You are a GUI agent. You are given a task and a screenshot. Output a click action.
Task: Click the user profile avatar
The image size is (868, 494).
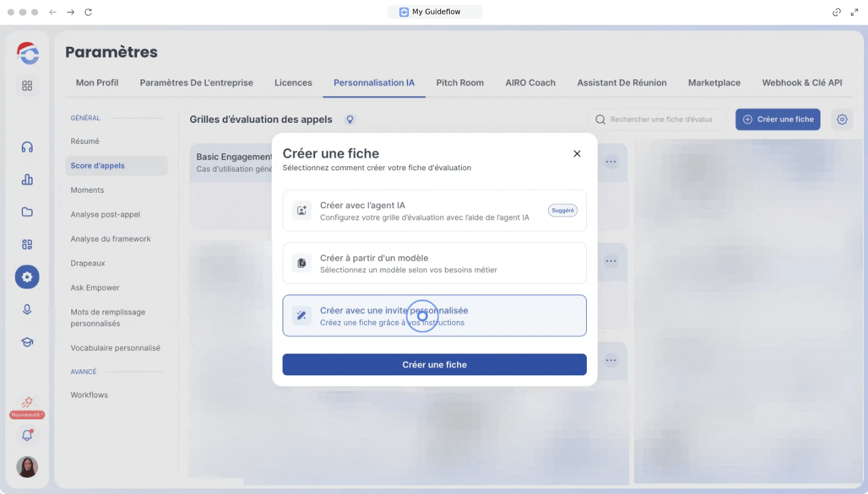pyautogui.click(x=27, y=467)
